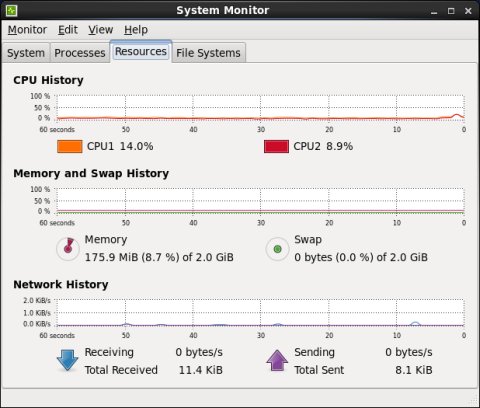Click the red CPU2 color swatch
The width and height of the screenshot is (480, 408).
point(276,146)
